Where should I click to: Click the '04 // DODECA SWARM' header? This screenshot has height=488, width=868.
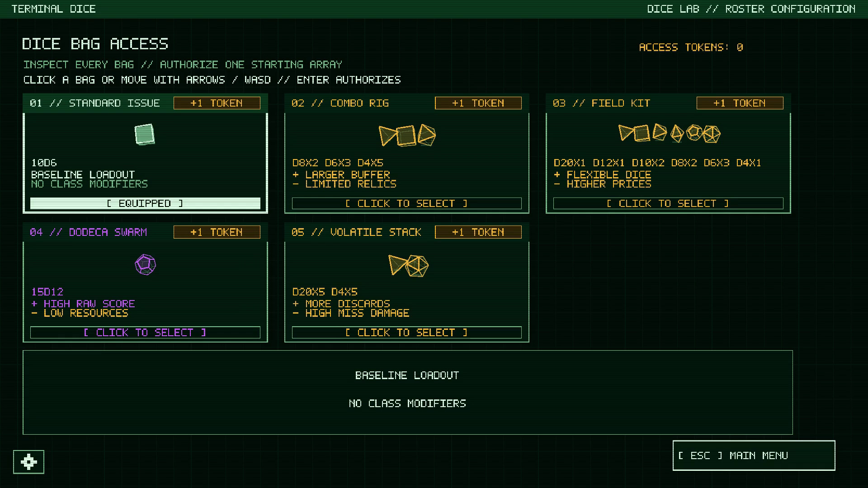(89, 232)
